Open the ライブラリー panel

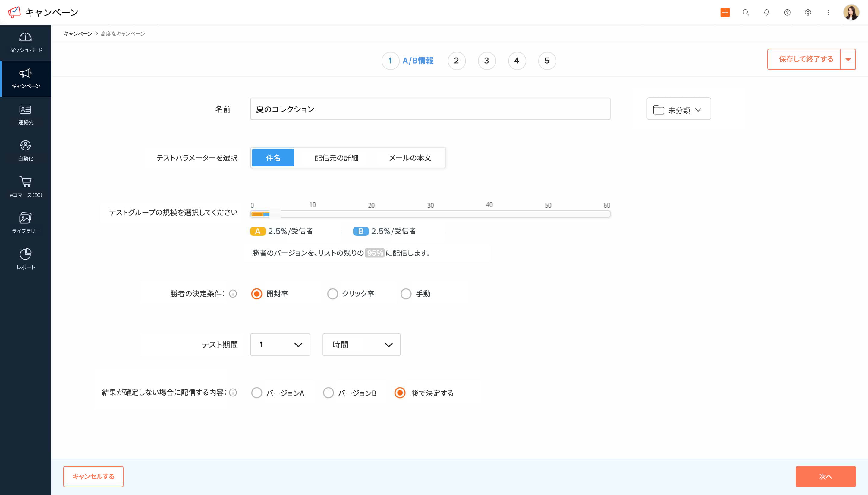[x=26, y=223]
